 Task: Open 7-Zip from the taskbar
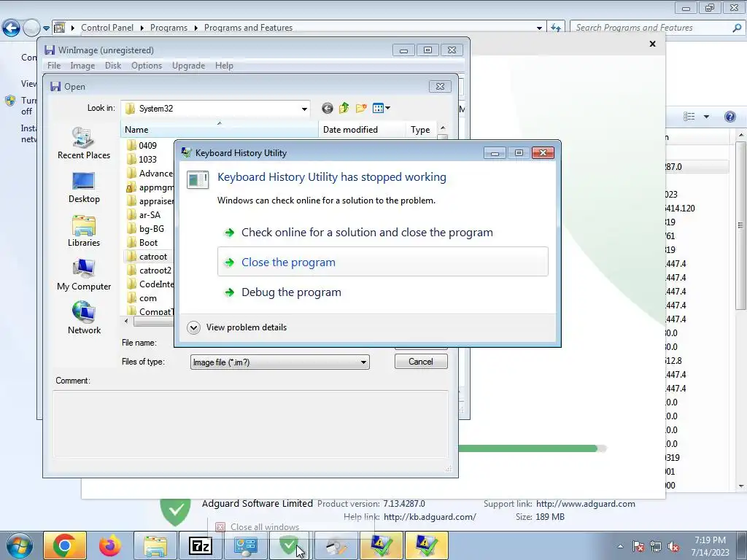200,545
